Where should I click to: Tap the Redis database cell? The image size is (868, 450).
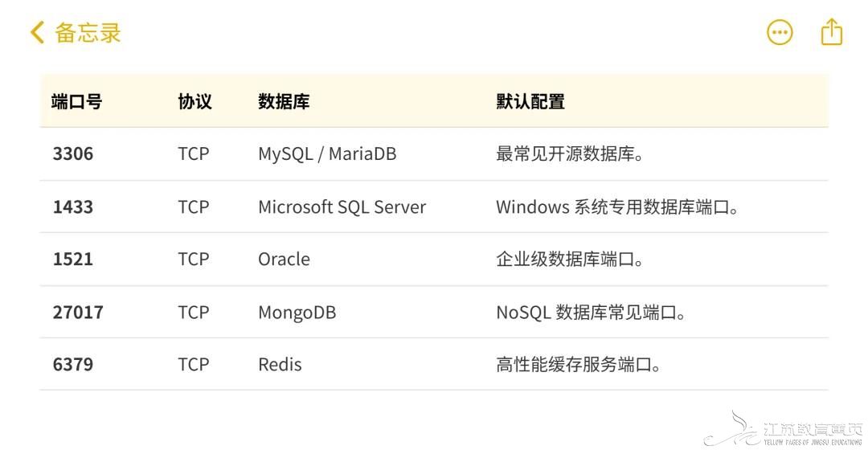(x=280, y=365)
